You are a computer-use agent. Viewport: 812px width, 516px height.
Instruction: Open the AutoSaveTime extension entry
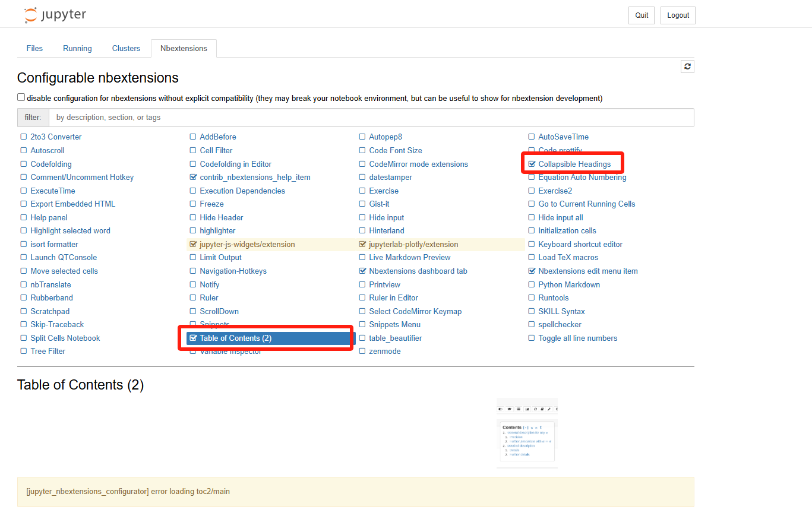click(563, 137)
